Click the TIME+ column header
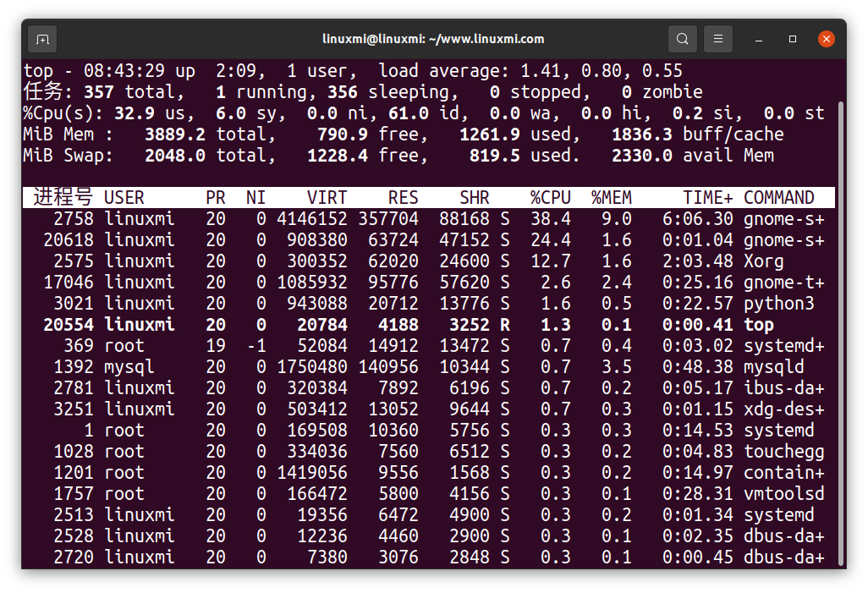 [x=708, y=198]
